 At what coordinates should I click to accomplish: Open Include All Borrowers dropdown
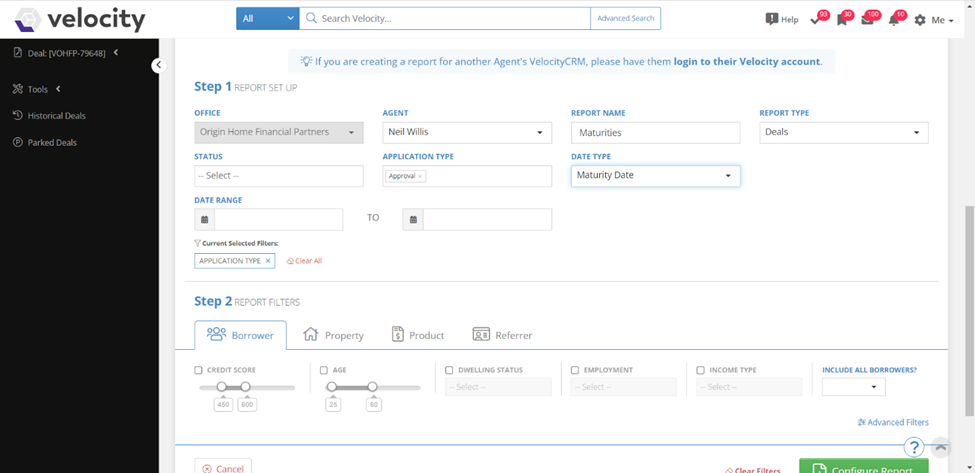pos(854,387)
